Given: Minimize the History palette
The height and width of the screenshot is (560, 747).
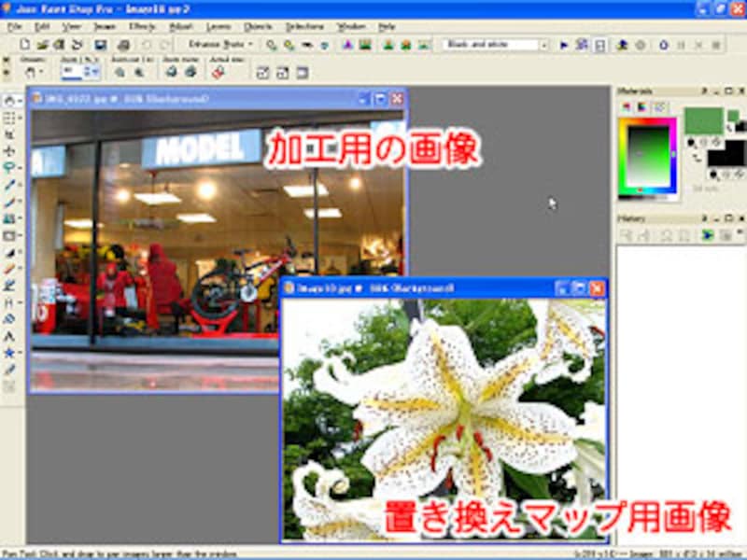Looking at the screenshot, I should (x=716, y=218).
